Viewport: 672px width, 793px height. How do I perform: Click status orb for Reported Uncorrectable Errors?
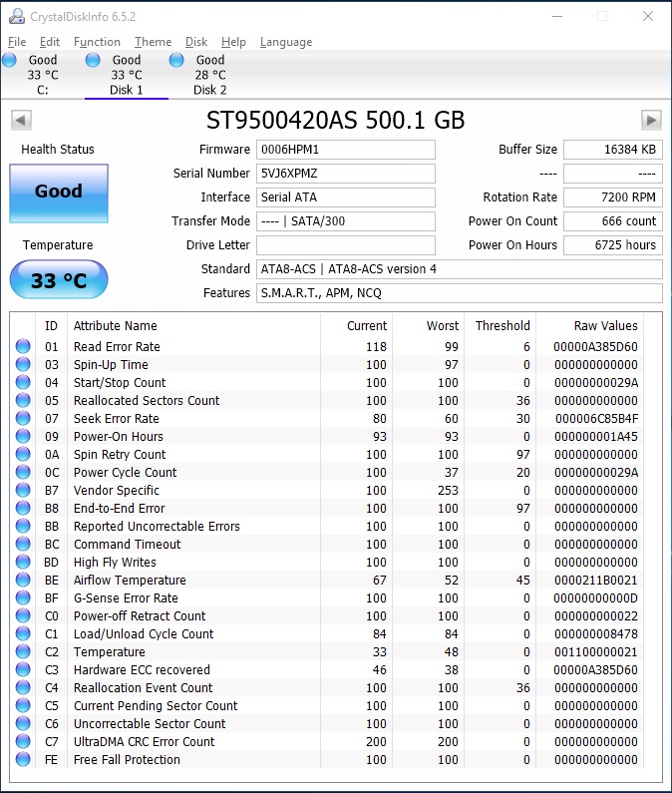23,526
